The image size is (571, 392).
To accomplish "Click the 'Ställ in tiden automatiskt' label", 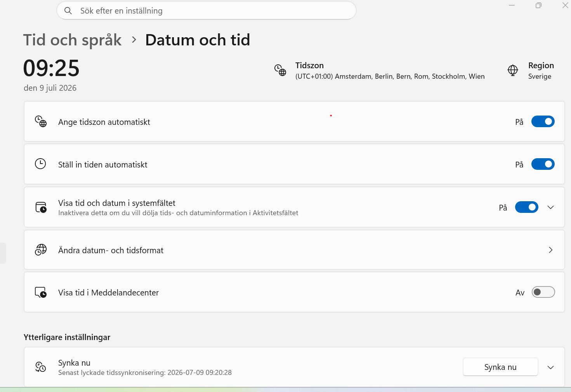I will (103, 165).
